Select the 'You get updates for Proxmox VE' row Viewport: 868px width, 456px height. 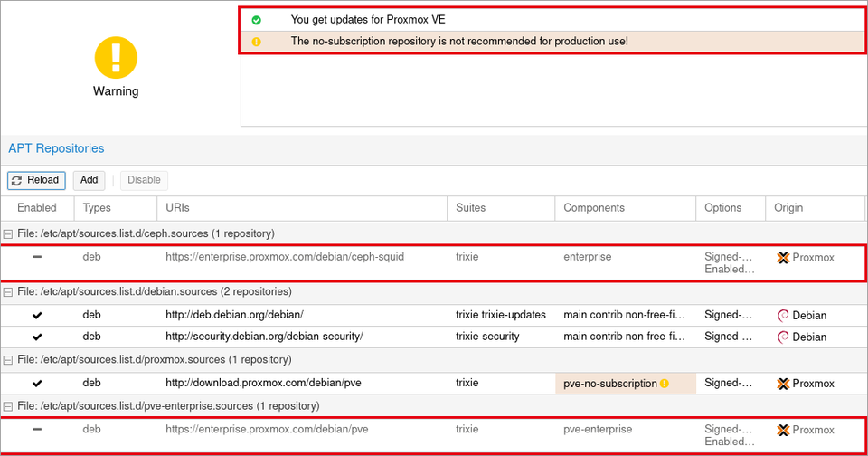click(x=553, y=20)
